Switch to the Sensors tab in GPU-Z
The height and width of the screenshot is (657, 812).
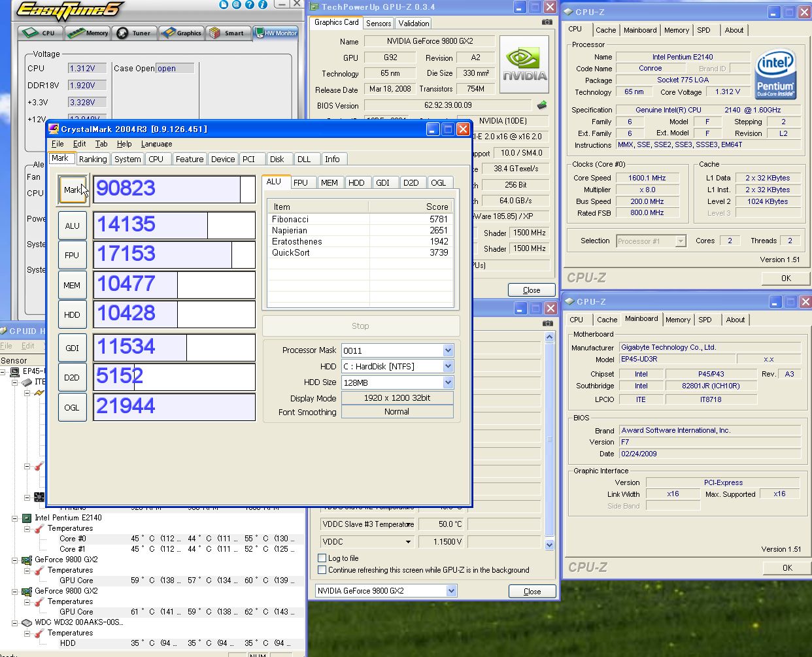(379, 24)
